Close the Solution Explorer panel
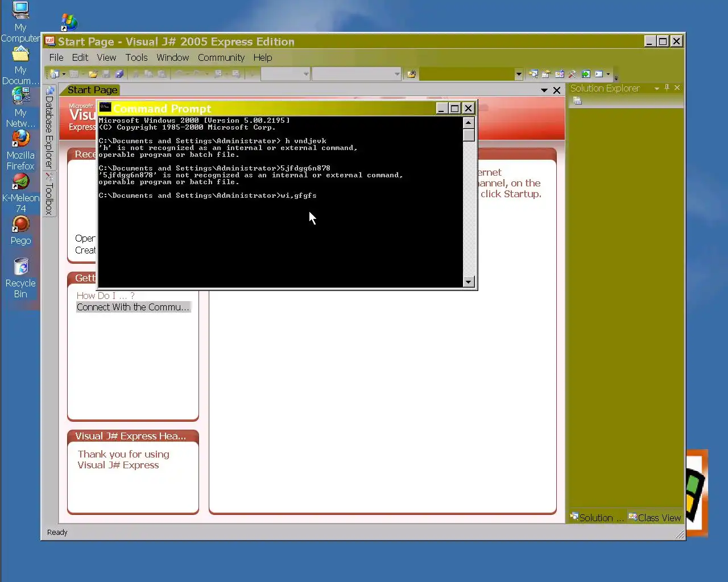 [x=677, y=88]
